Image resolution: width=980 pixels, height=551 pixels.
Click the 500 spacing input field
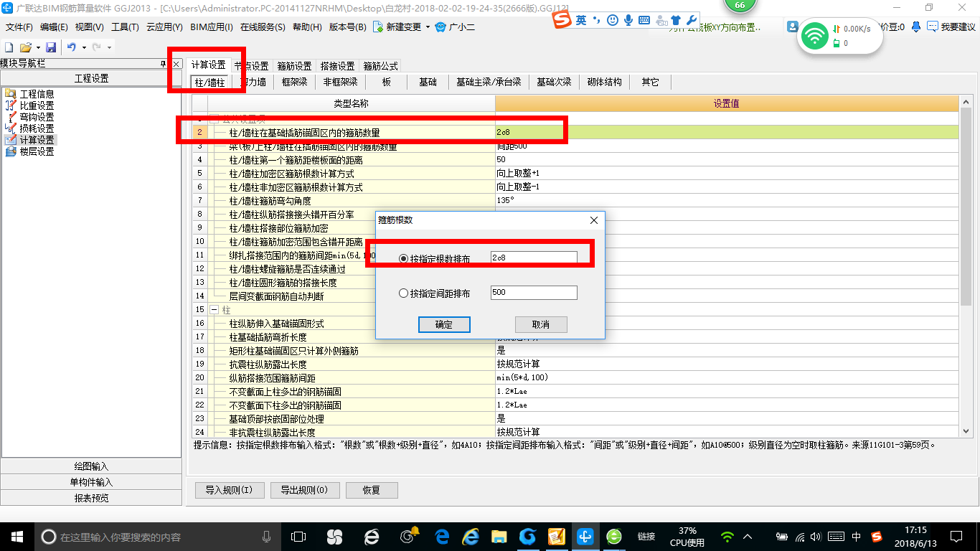(x=534, y=293)
